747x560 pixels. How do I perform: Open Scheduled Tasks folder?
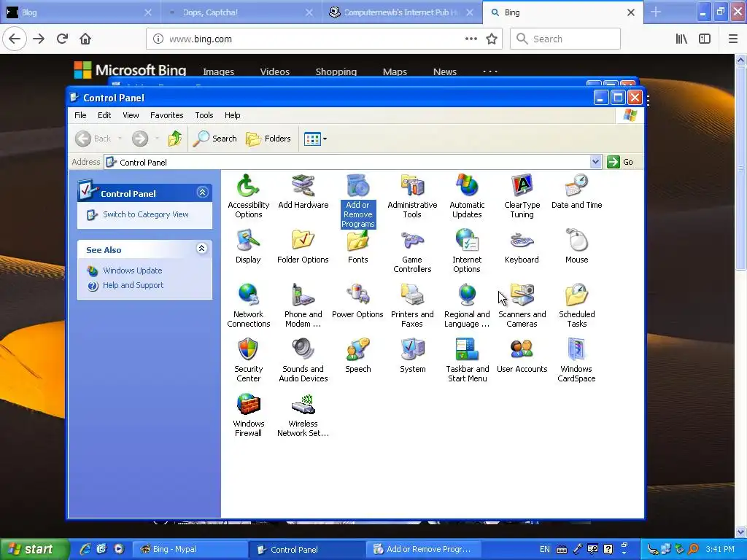click(576, 306)
